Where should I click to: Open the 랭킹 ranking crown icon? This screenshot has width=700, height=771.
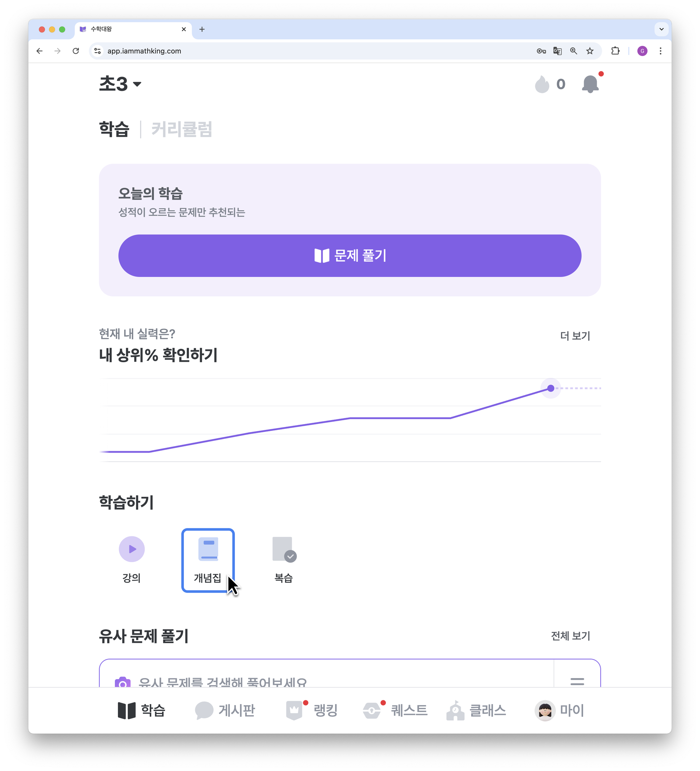point(294,710)
